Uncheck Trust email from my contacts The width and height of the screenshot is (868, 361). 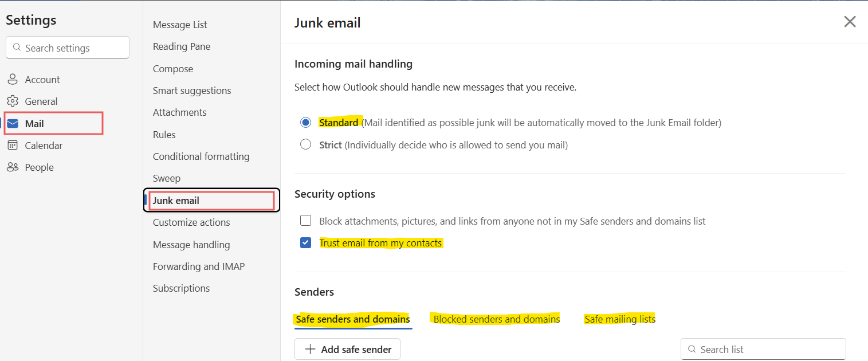click(x=306, y=243)
